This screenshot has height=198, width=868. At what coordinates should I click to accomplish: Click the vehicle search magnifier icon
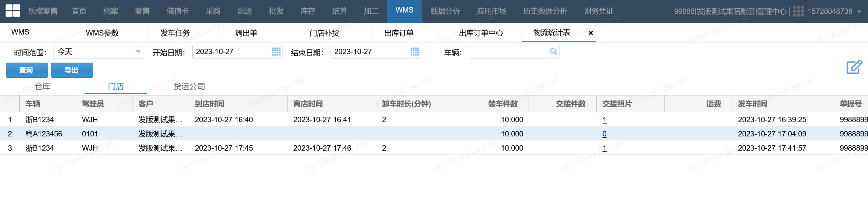point(553,51)
